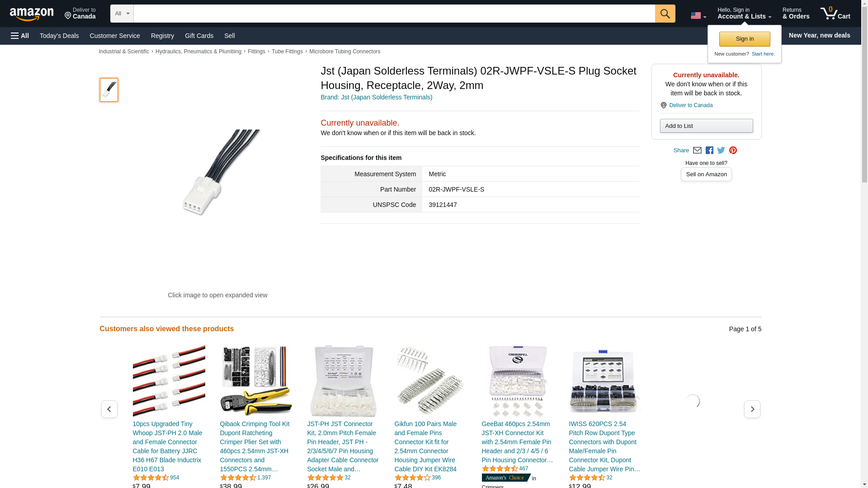Open the All hamburger menu
The width and height of the screenshot is (868, 488).
click(20, 36)
